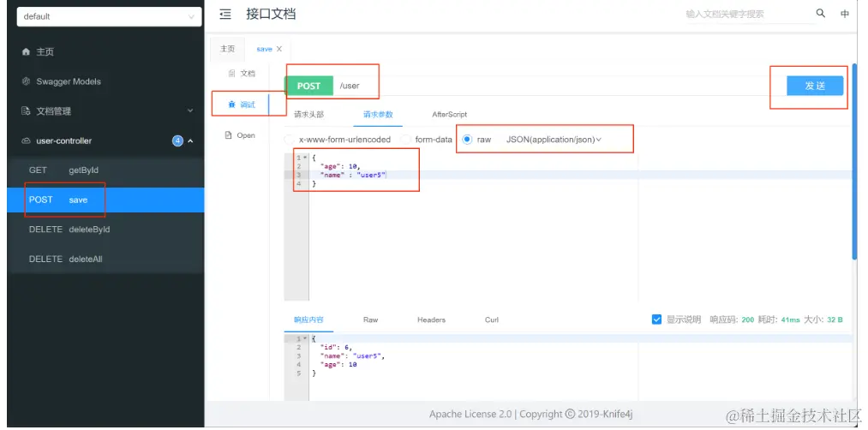868x430 pixels.
Task: Select the x-www-form-urlencoded radio button
Action: (x=289, y=140)
